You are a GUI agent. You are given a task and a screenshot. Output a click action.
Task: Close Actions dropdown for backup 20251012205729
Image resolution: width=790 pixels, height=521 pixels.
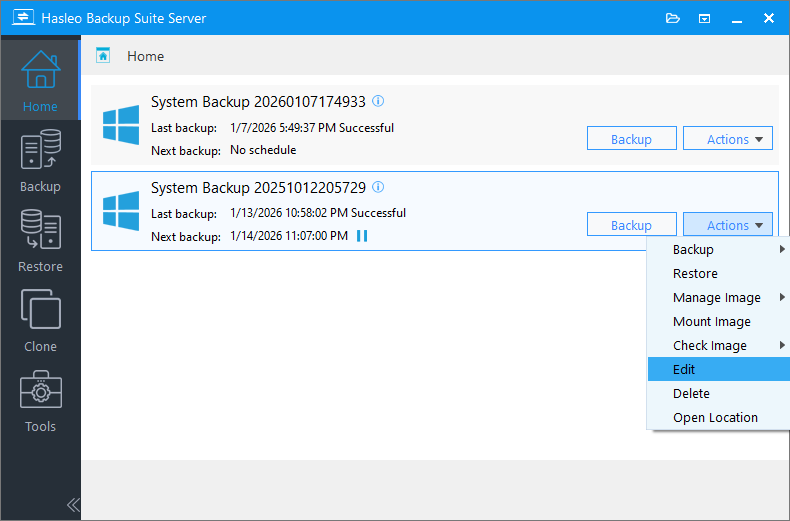pyautogui.click(x=728, y=224)
